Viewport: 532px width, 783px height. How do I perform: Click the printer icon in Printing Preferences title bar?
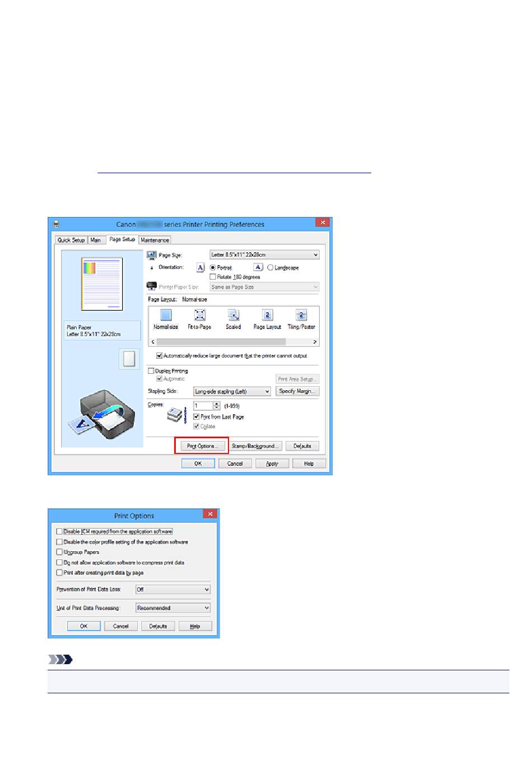point(56,224)
